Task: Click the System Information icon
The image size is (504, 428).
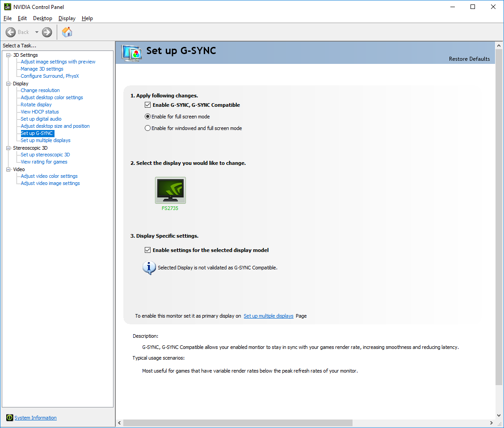Action: pyautogui.click(x=10, y=418)
